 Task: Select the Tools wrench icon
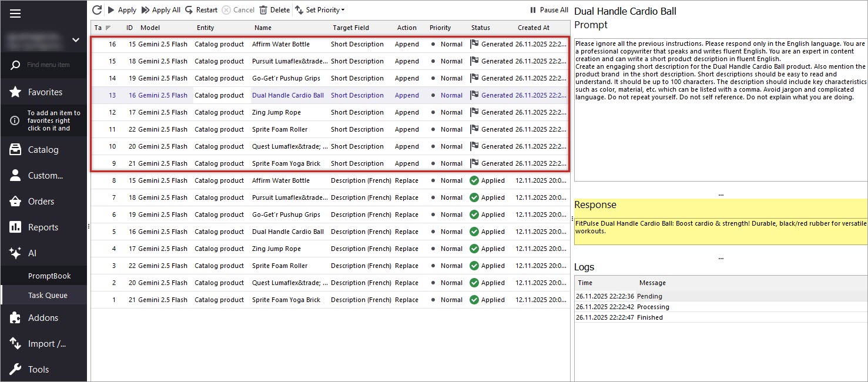14,369
